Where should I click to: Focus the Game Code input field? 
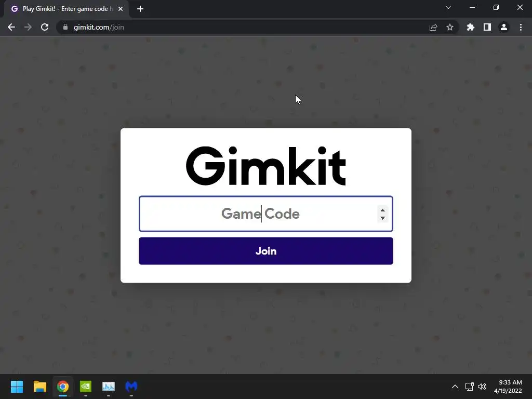265,214
